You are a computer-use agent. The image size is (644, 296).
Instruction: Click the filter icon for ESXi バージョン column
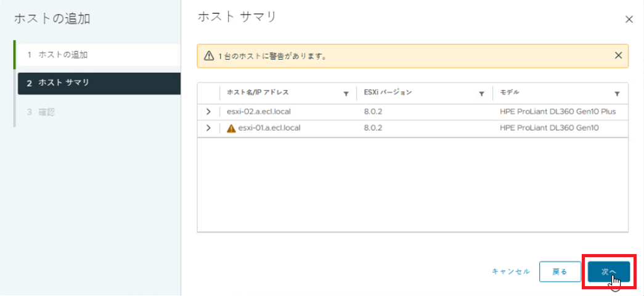click(x=481, y=94)
